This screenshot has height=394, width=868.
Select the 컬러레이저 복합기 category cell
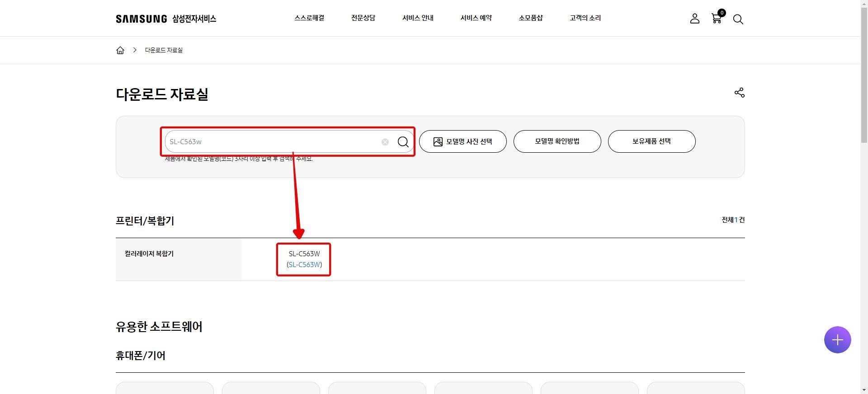click(x=179, y=259)
